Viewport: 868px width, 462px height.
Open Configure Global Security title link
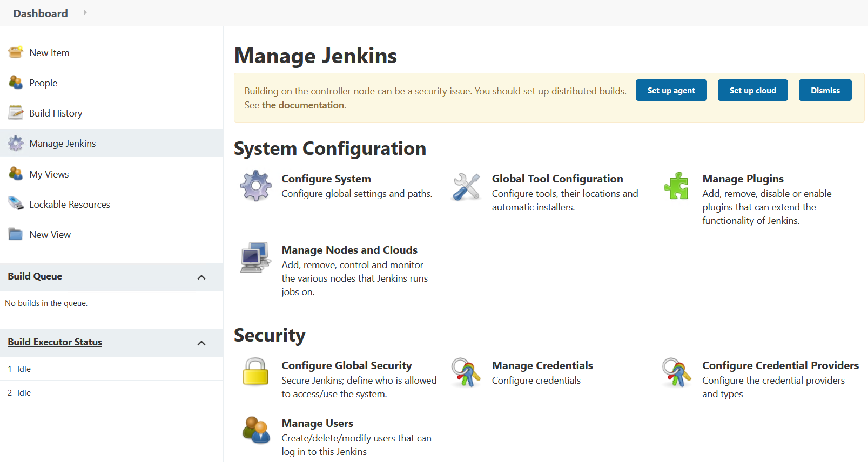(x=346, y=365)
